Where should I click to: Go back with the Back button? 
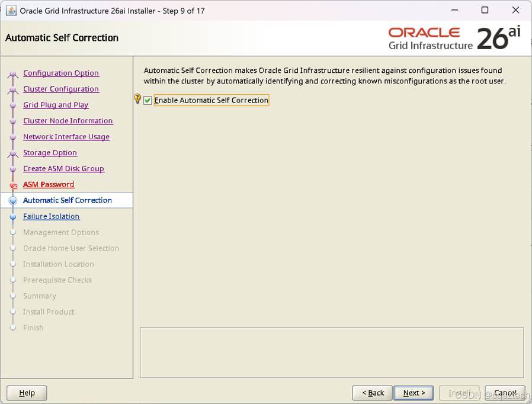pyautogui.click(x=372, y=393)
